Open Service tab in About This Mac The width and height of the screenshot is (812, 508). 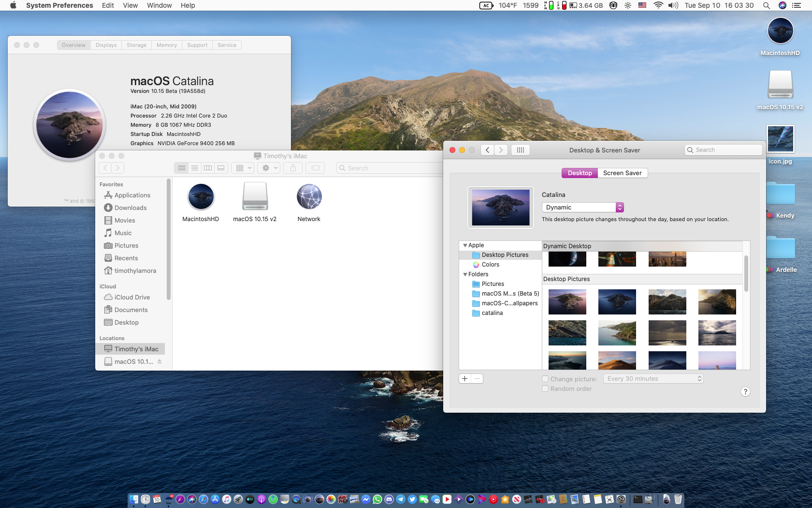click(227, 45)
